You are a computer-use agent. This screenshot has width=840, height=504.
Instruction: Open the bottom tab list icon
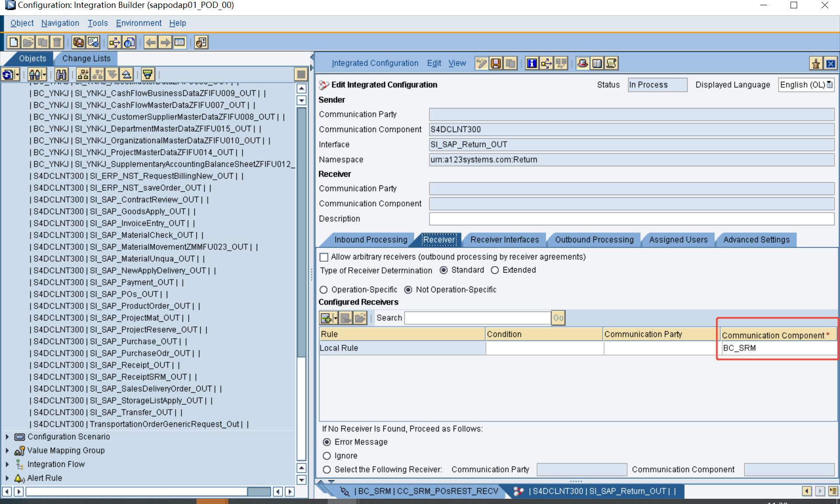click(833, 491)
